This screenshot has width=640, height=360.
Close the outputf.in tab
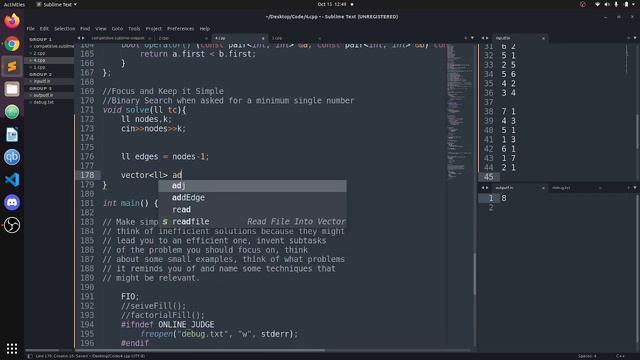[x=543, y=188]
